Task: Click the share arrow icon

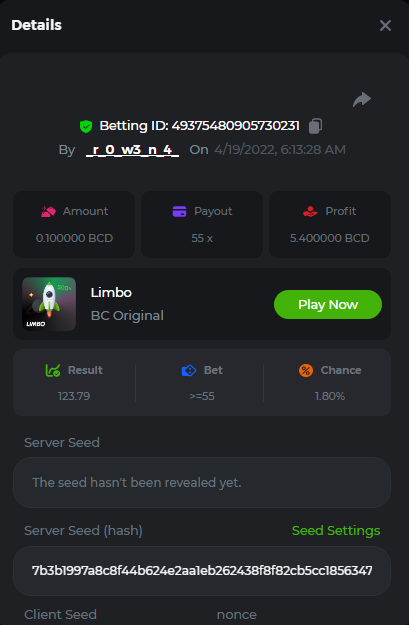Action: point(362,99)
